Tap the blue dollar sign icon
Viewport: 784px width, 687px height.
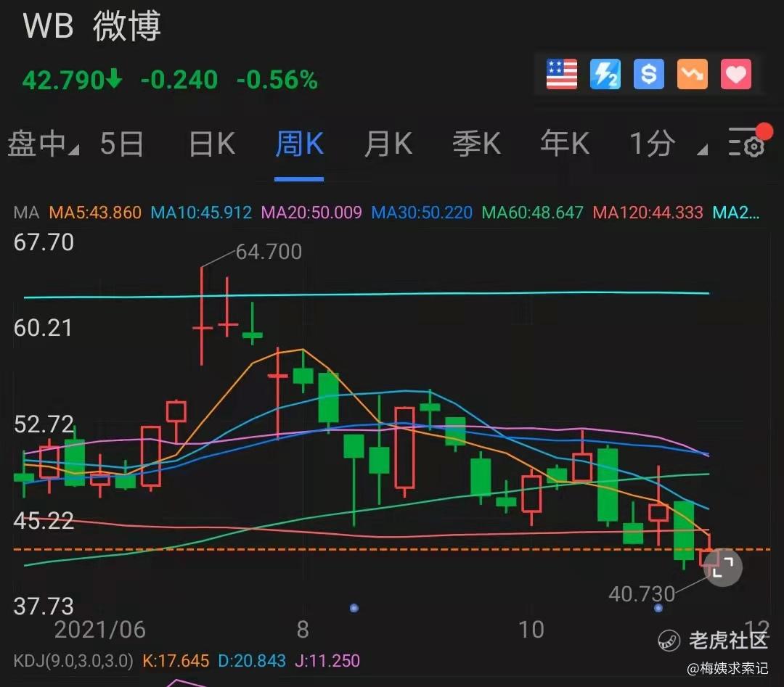click(x=648, y=74)
